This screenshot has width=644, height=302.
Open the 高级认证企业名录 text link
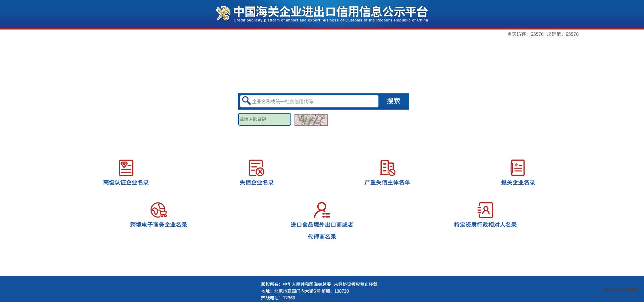tap(126, 182)
